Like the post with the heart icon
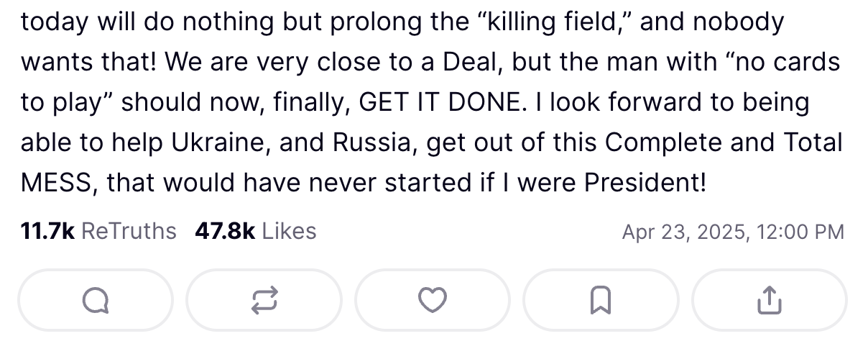 click(433, 300)
